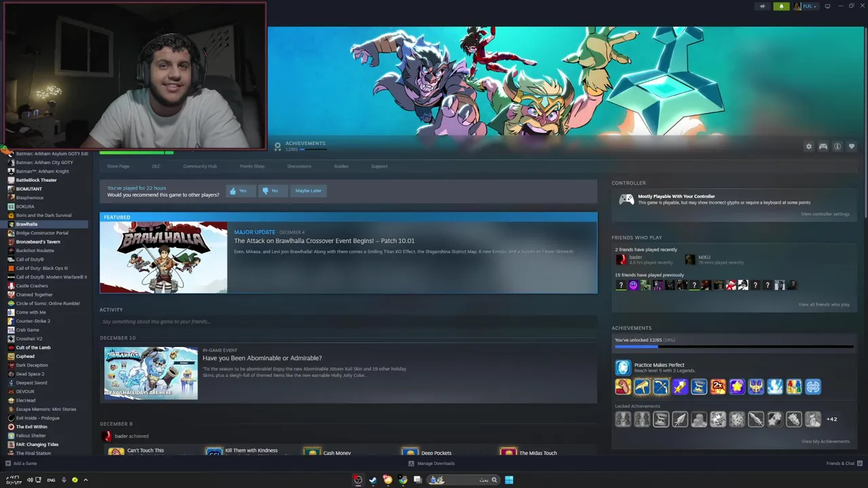Click the flexing arm achievement icon

click(623, 387)
